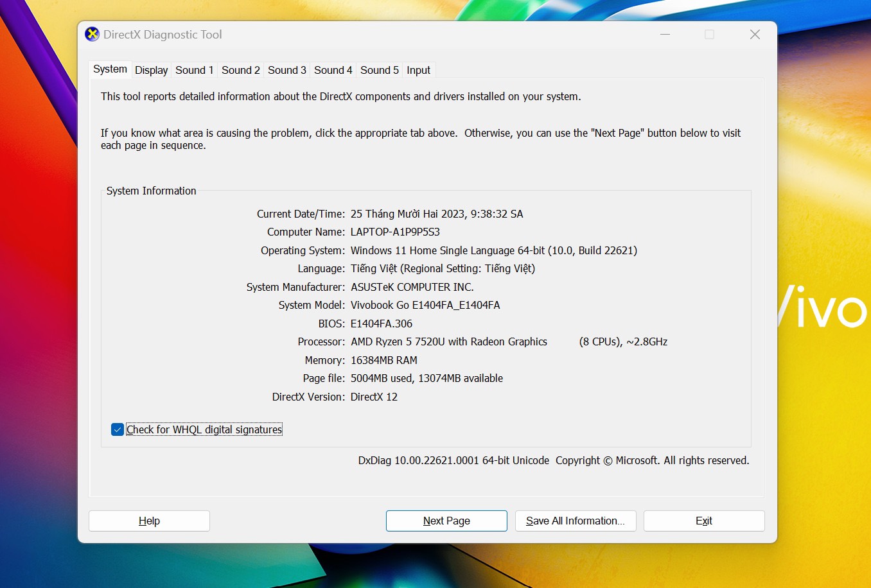View the Sound 5 tab
871x588 pixels.
pyautogui.click(x=379, y=71)
